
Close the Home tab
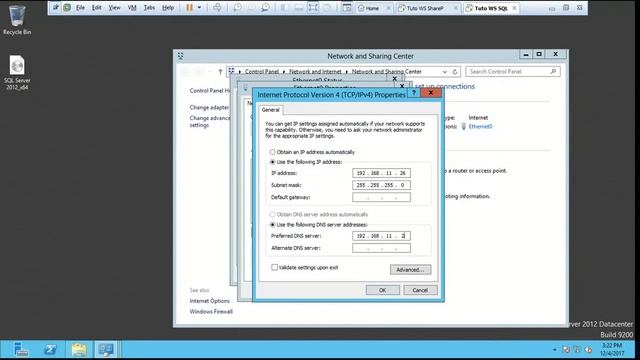click(388, 8)
